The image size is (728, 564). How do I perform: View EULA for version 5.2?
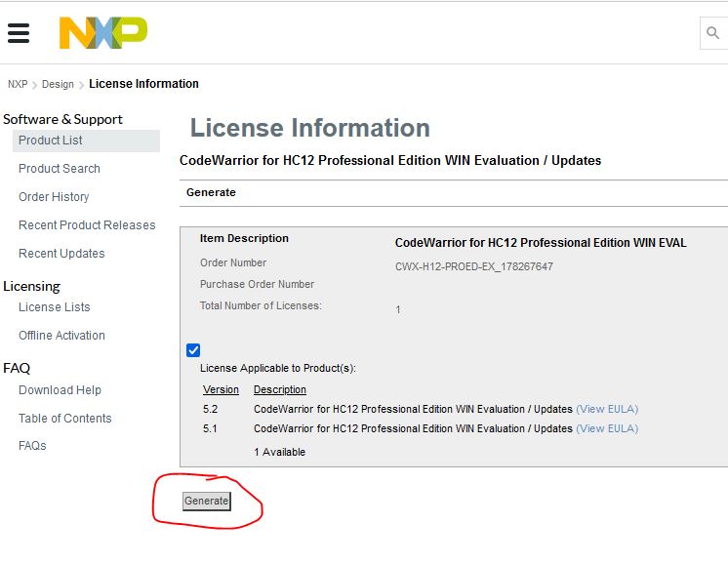click(x=607, y=409)
